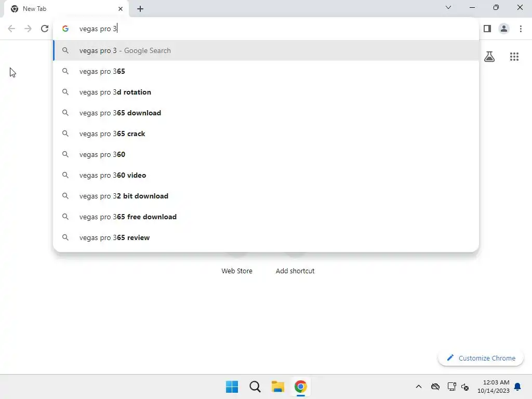Image resolution: width=532 pixels, height=399 pixels.
Task: Open Windows taskbar search
Action: tap(255, 387)
